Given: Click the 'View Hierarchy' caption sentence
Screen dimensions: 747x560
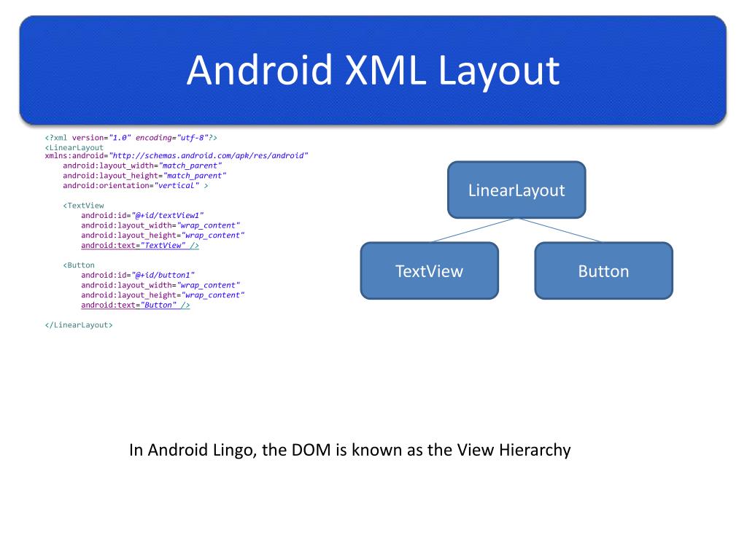Looking at the screenshot, I should pyautogui.click(x=350, y=450).
